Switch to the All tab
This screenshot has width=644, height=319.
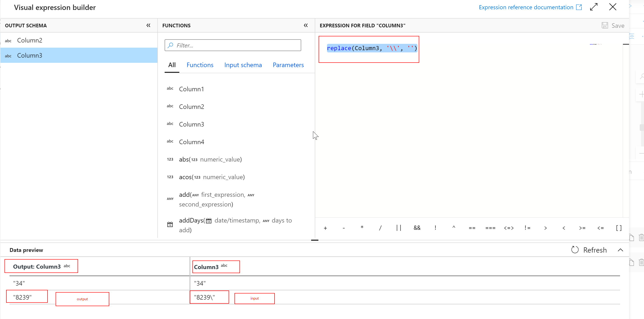point(172,65)
